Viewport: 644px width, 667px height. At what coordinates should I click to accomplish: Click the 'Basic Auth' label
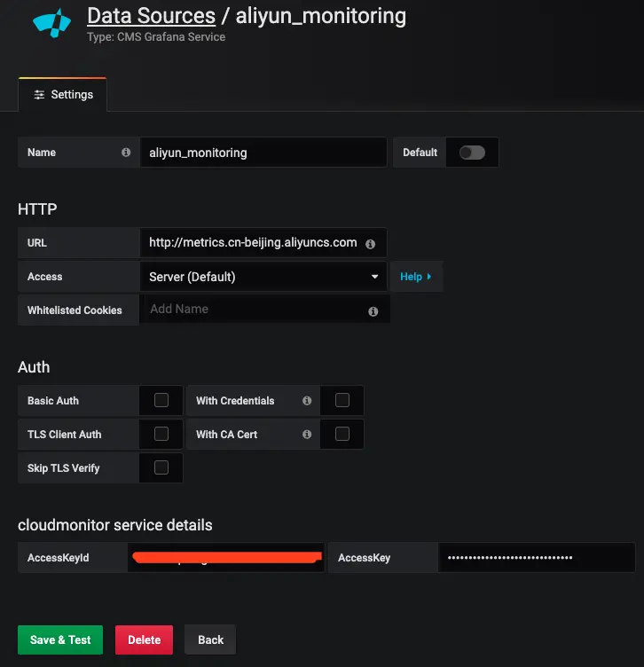pos(53,401)
